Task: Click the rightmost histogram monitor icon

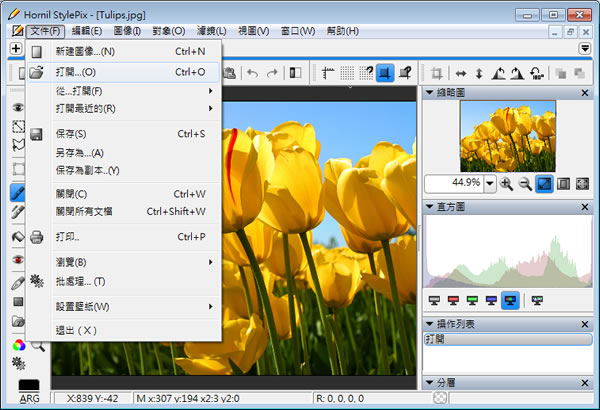Action: tap(537, 301)
